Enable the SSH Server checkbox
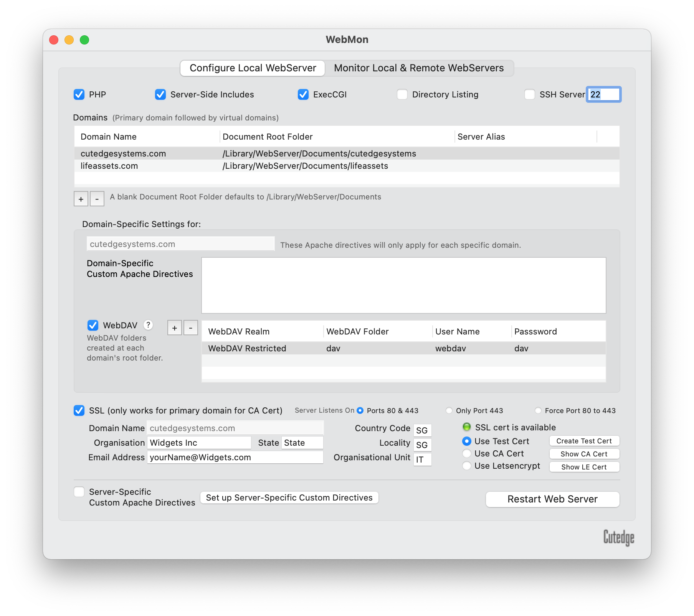Viewport: 694px width, 616px height. [530, 94]
